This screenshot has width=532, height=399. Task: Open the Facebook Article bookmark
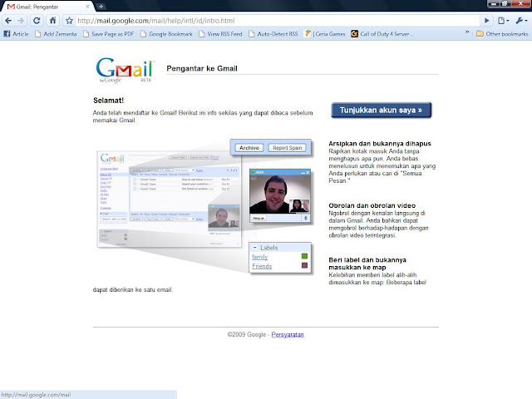(x=16, y=34)
